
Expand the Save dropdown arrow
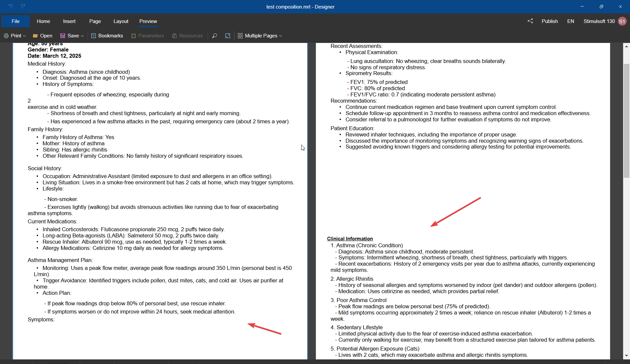(82, 36)
